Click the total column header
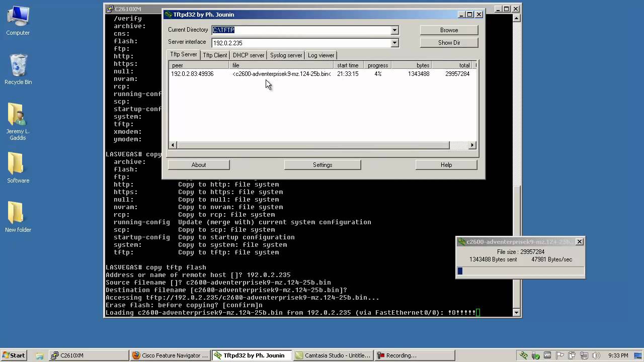 click(x=452, y=65)
